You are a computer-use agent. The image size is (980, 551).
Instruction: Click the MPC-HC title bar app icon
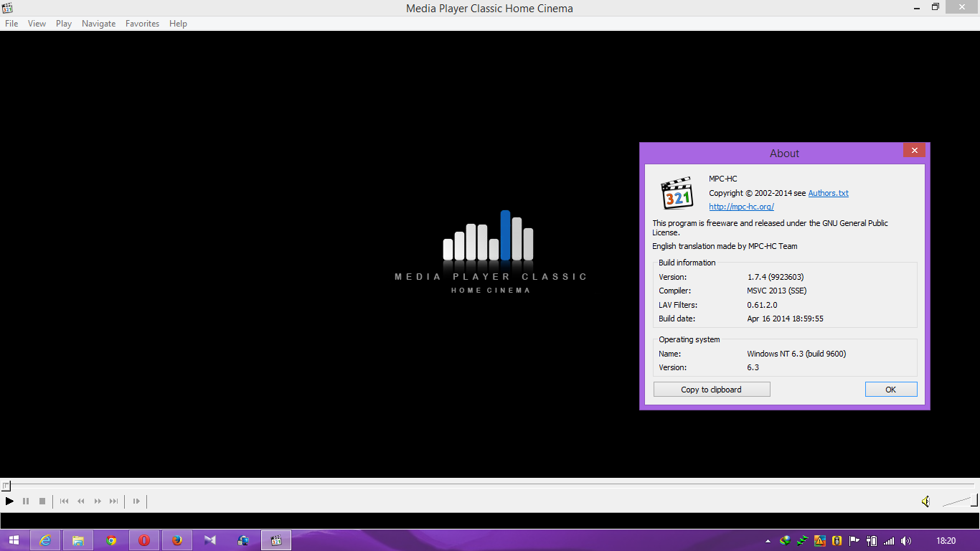pos(8,8)
